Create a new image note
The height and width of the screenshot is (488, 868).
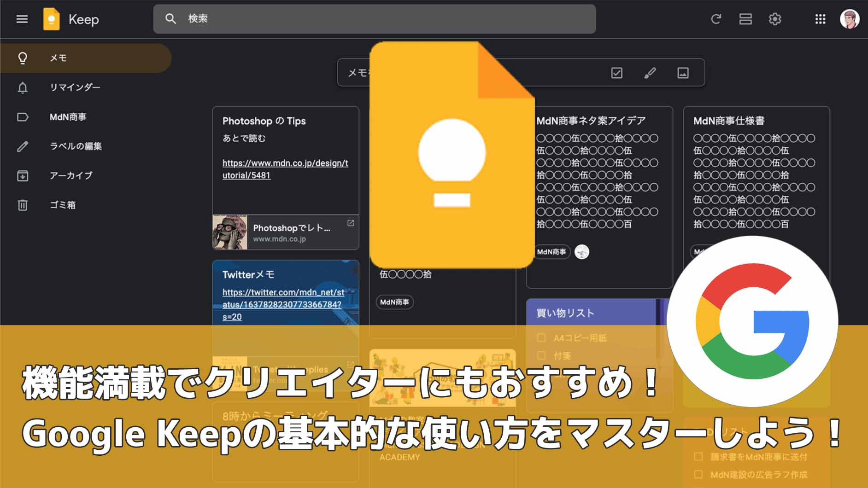(683, 73)
